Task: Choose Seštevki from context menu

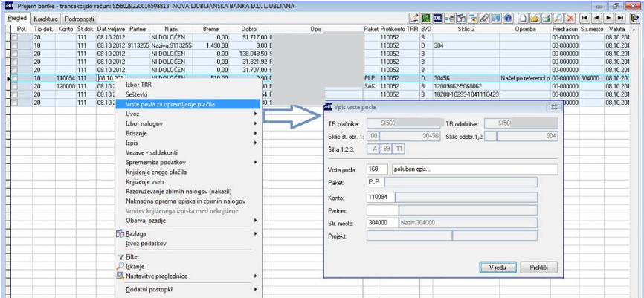Action: 187,95
